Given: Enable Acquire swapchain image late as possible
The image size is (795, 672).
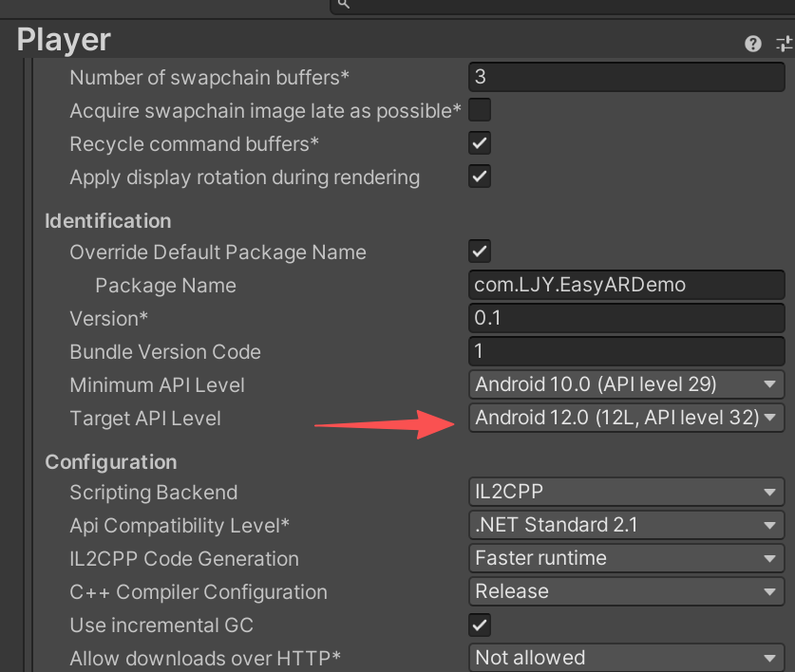Looking at the screenshot, I should 479,109.
